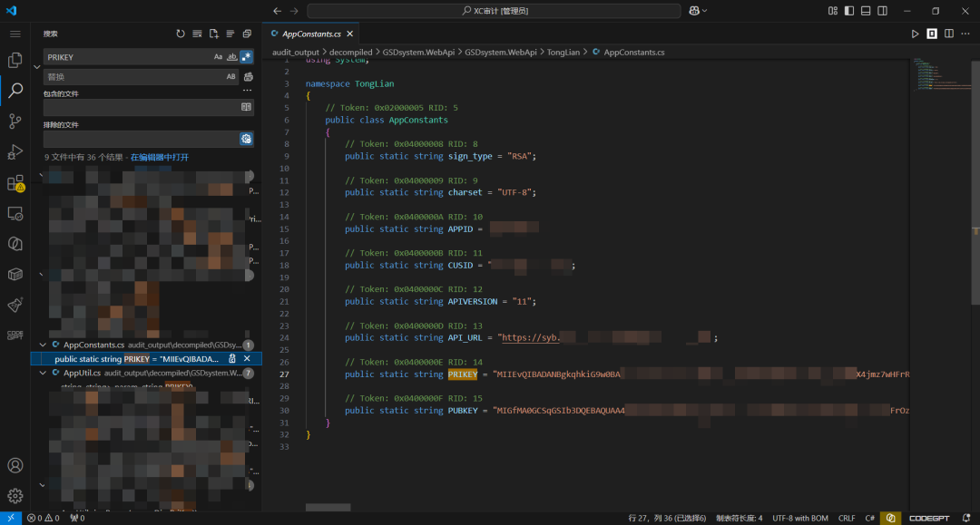Viewport: 980px width, 525px height.
Task: Click the editor minimap
Action: point(941,73)
